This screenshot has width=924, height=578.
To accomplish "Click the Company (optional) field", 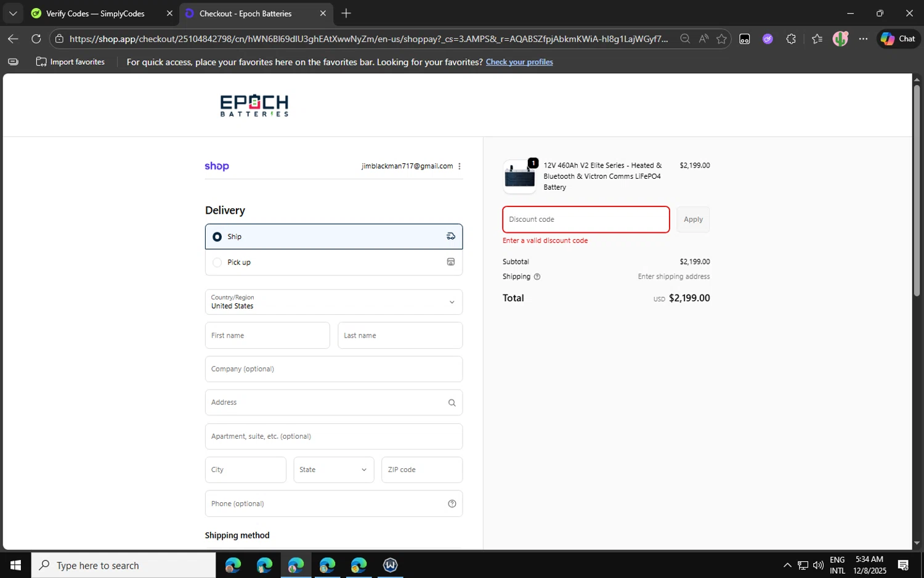I will (x=334, y=369).
